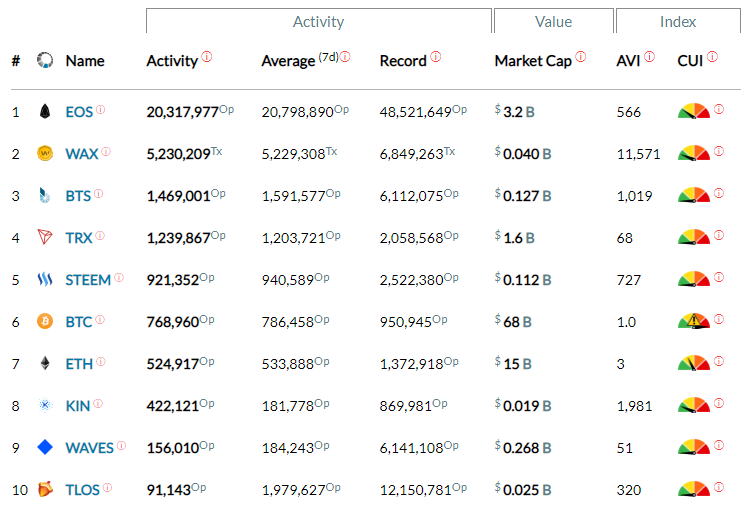Open the info icon beside AVI header
The height and width of the screenshot is (512, 741).
651,57
